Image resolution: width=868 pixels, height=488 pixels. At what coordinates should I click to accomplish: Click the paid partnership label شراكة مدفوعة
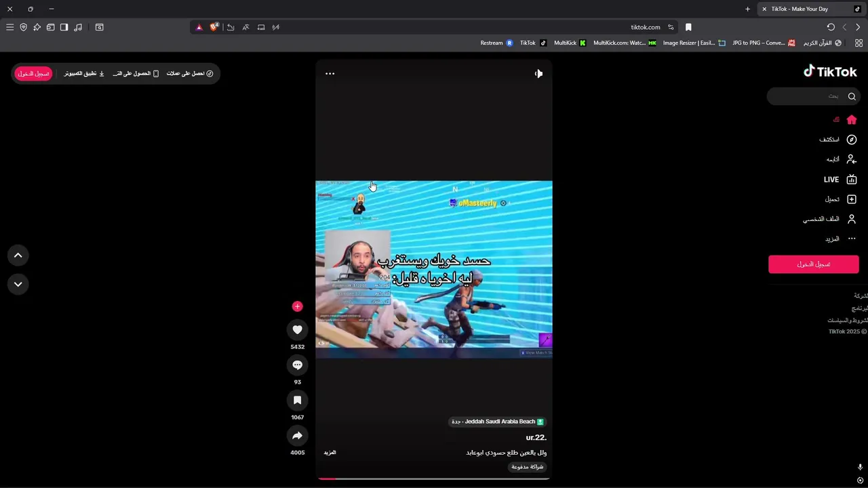tap(527, 467)
